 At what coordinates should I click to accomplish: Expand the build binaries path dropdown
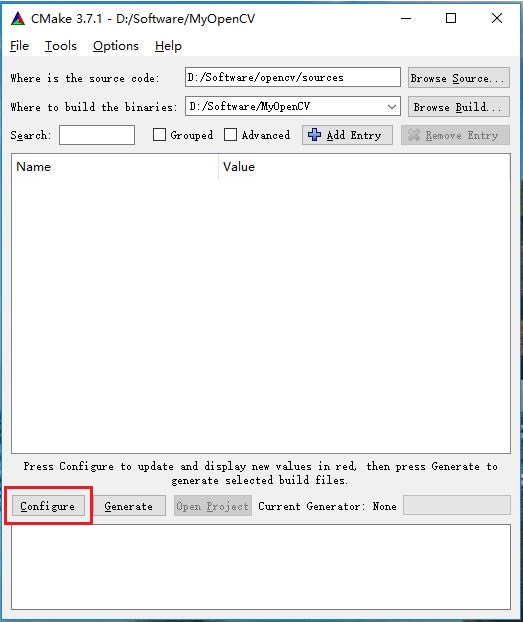click(x=392, y=107)
